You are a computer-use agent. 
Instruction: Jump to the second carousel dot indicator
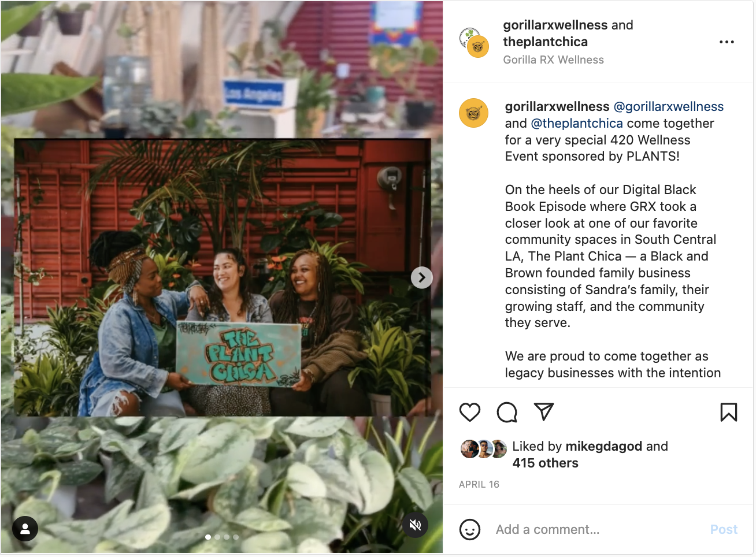pyautogui.click(x=217, y=537)
